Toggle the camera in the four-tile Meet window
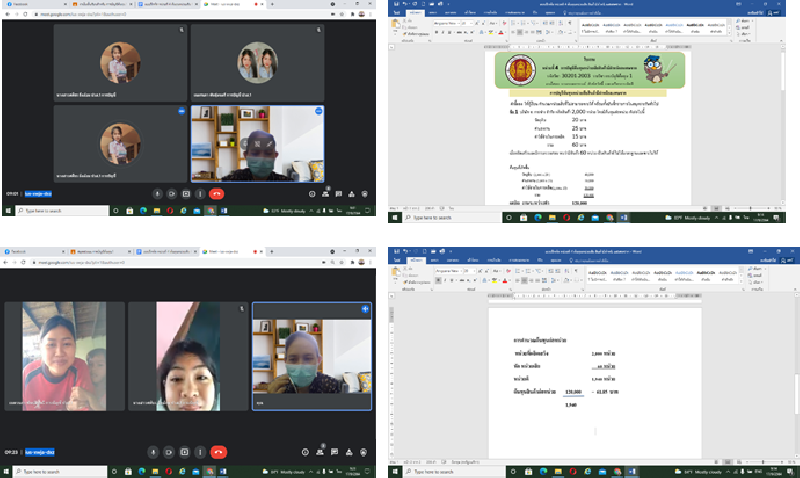Image resolution: width=800 pixels, height=478 pixels. [x=172, y=193]
